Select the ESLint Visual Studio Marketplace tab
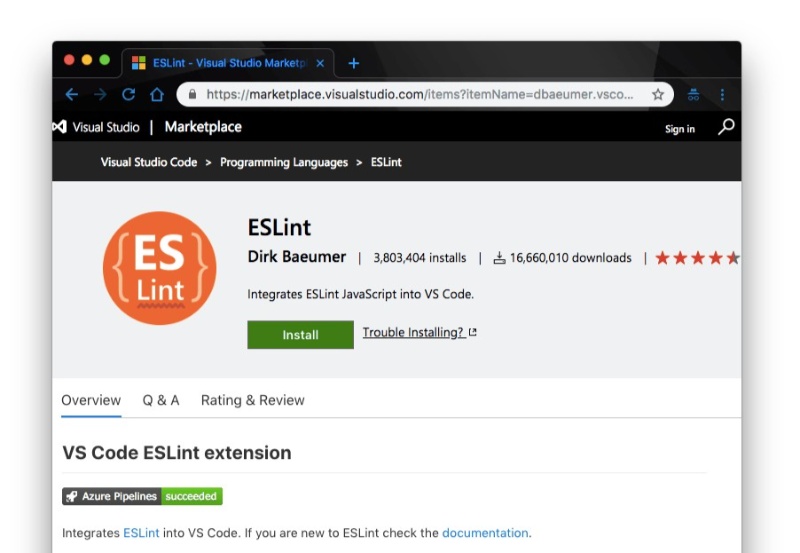 [228, 63]
